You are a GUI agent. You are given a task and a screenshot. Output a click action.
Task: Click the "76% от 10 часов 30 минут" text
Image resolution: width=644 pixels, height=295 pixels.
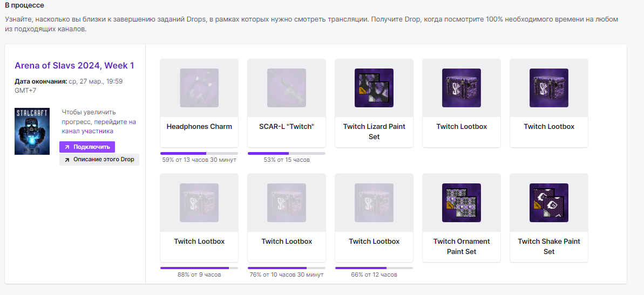coord(287,275)
